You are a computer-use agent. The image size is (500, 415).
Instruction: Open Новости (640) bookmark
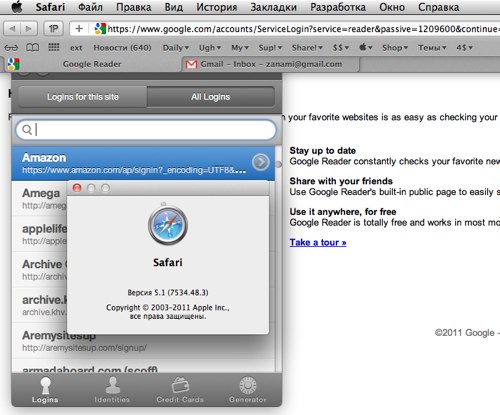[x=122, y=48]
